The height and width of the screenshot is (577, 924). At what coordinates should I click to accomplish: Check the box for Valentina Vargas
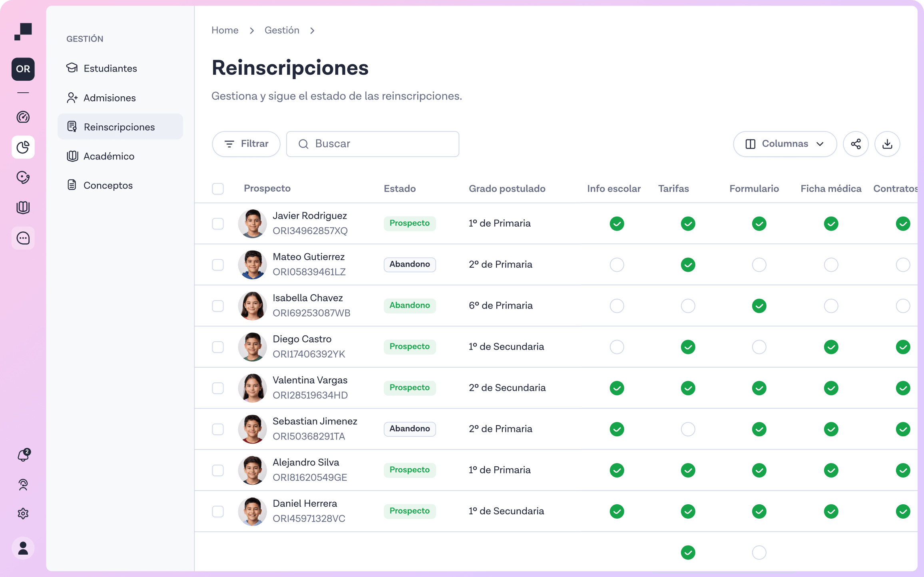click(x=218, y=388)
